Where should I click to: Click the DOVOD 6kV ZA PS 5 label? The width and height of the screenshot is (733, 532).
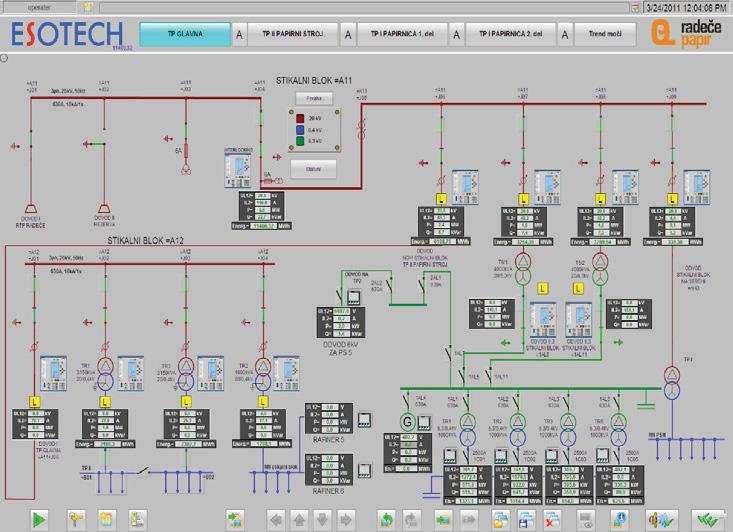341,348
